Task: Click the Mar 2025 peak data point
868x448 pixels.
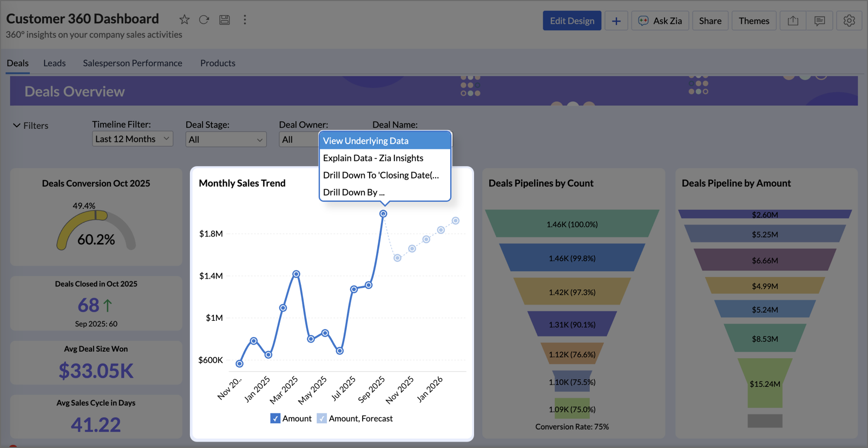Action: (296, 274)
